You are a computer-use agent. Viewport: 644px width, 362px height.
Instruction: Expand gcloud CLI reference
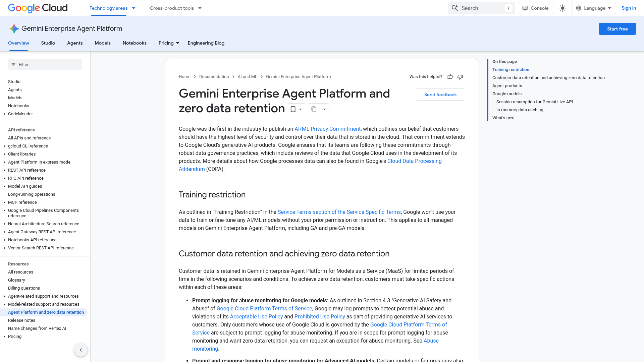point(4,146)
